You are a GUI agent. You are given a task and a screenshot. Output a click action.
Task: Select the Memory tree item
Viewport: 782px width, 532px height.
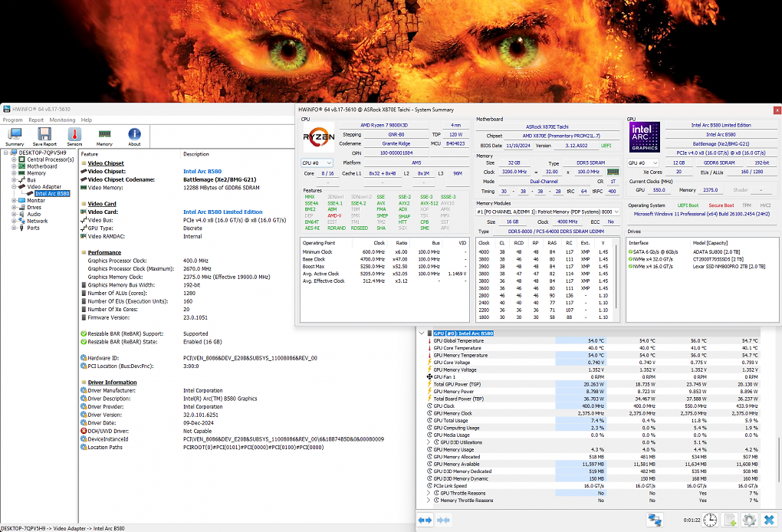tap(36, 173)
